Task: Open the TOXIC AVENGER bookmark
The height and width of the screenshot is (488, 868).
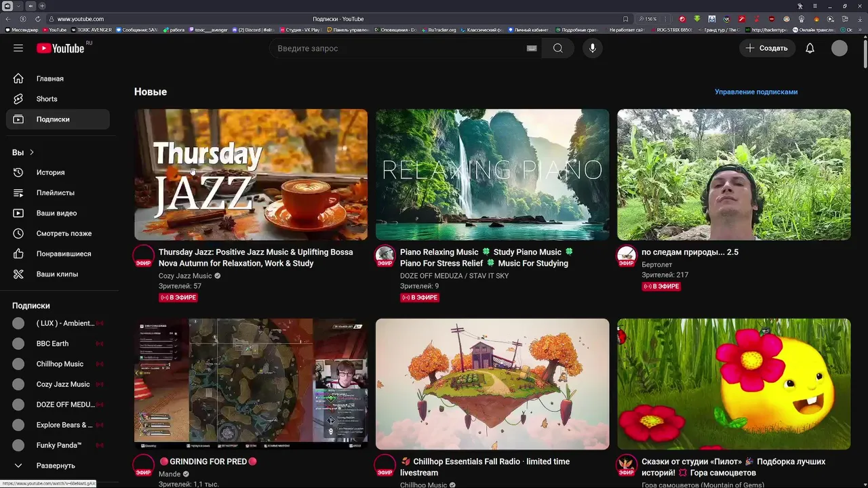Action: point(92,30)
